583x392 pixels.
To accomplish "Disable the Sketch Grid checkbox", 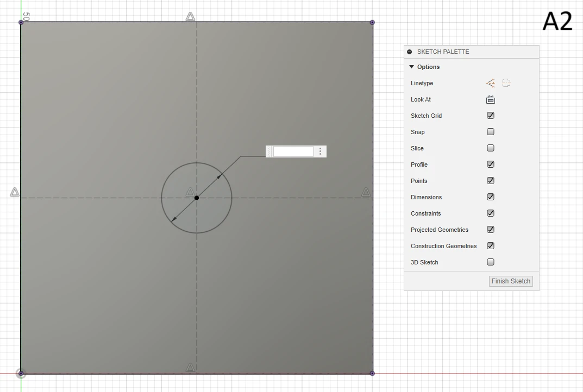I will coord(491,116).
